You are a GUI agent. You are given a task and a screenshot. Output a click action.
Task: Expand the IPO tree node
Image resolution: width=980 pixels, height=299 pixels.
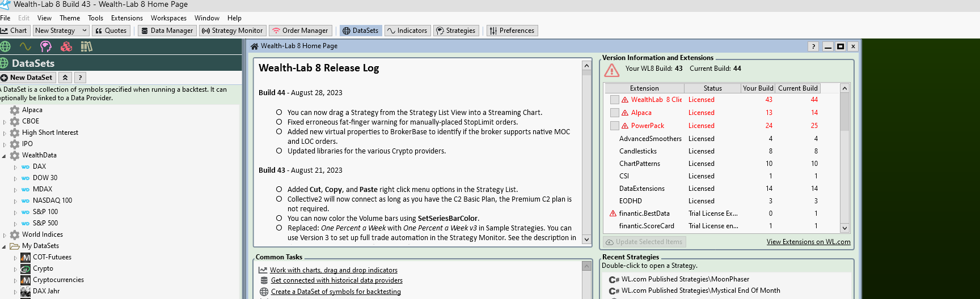tap(5, 144)
